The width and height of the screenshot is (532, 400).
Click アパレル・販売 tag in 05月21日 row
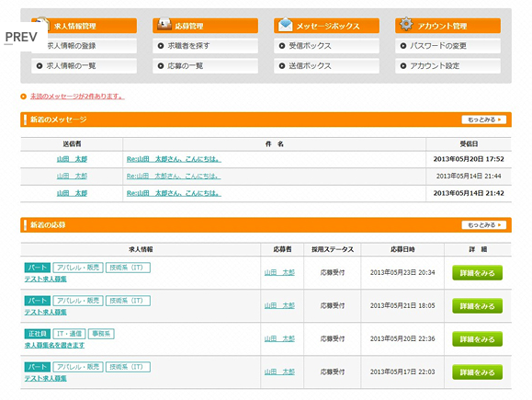tap(78, 301)
